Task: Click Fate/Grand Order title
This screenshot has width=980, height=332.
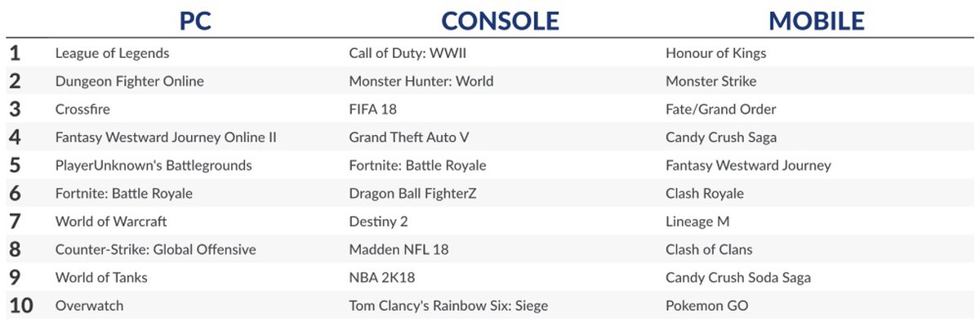Action: click(x=720, y=109)
